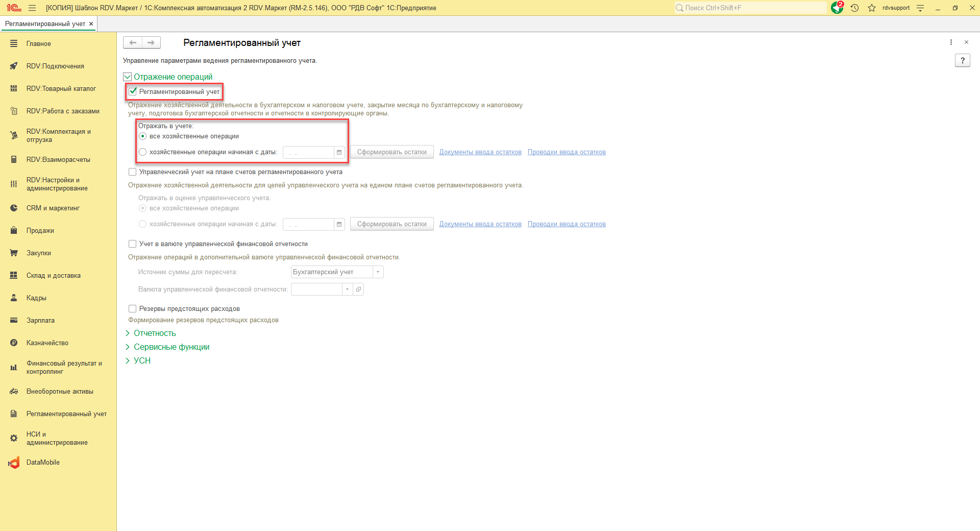Close the Регламентированный учет tab
The width and height of the screenshot is (980, 531).
[91, 24]
